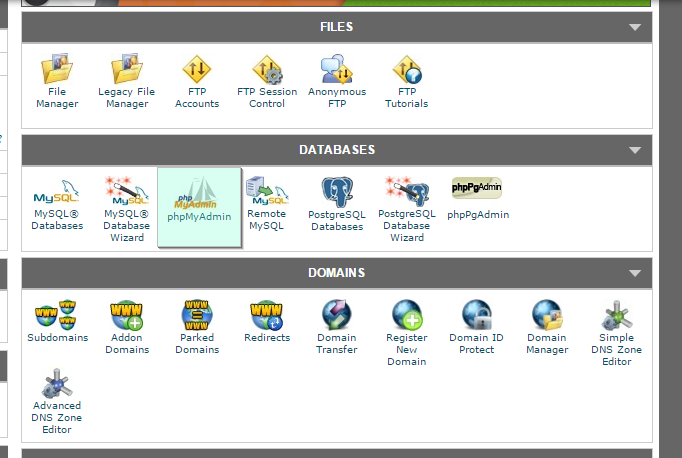Click the Parked Domains label
682x458 pixels.
(197, 344)
